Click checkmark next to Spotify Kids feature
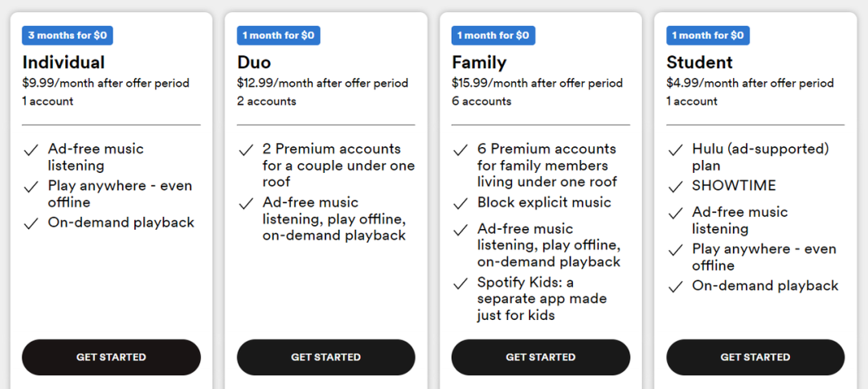Screen dimensions: 868x389 coord(461,283)
